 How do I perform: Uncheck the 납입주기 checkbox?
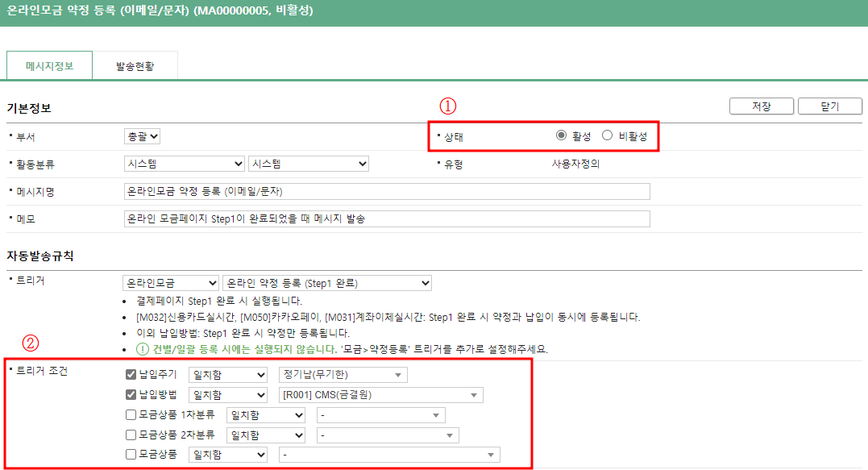pyautogui.click(x=131, y=375)
